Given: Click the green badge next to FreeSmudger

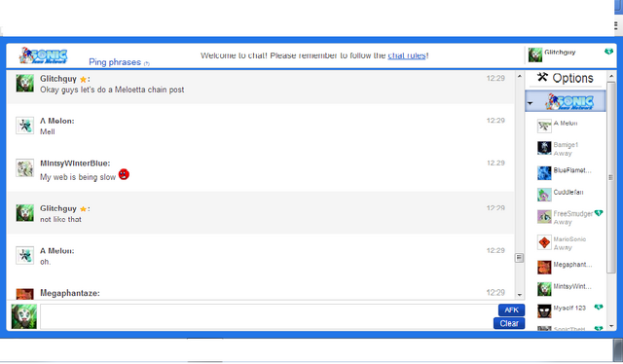Looking at the screenshot, I should [x=599, y=213].
